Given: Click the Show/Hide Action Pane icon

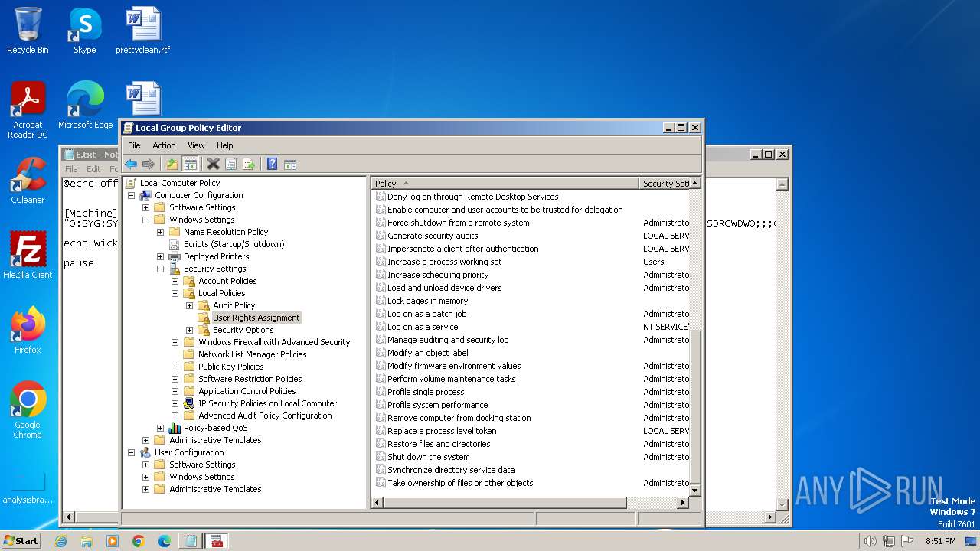Looking at the screenshot, I should pyautogui.click(x=289, y=164).
